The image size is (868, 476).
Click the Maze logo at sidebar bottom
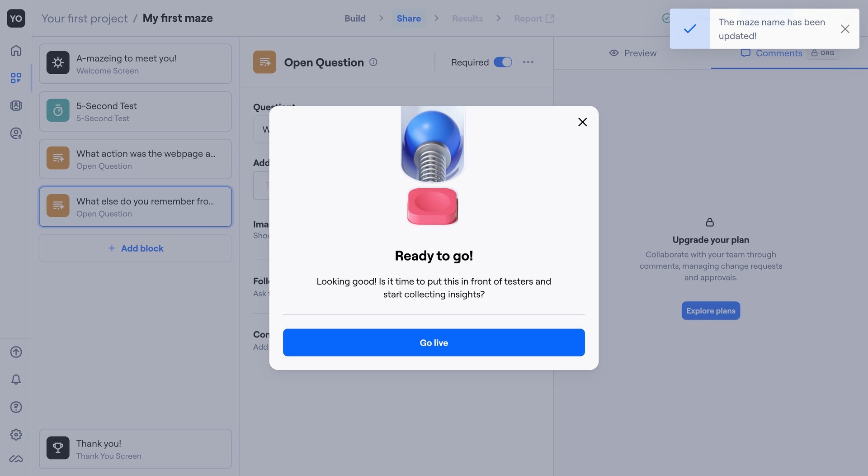(x=16, y=458)
